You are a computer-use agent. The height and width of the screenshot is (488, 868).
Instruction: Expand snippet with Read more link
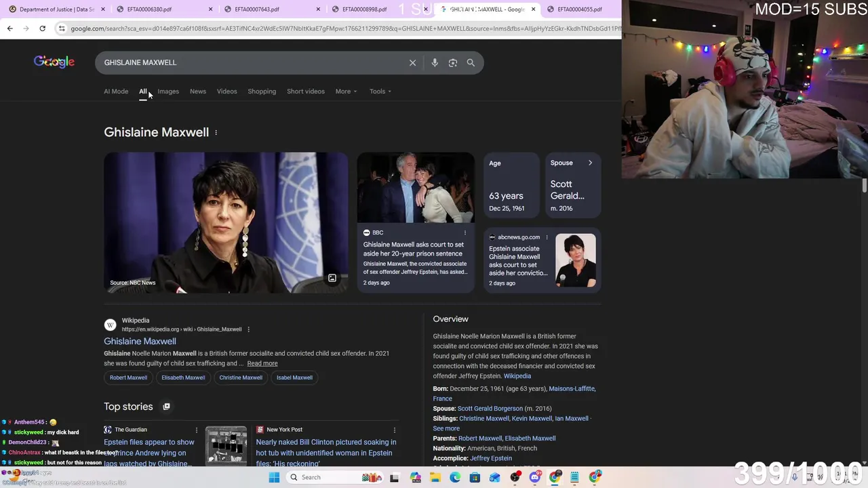tap(262, 363)
